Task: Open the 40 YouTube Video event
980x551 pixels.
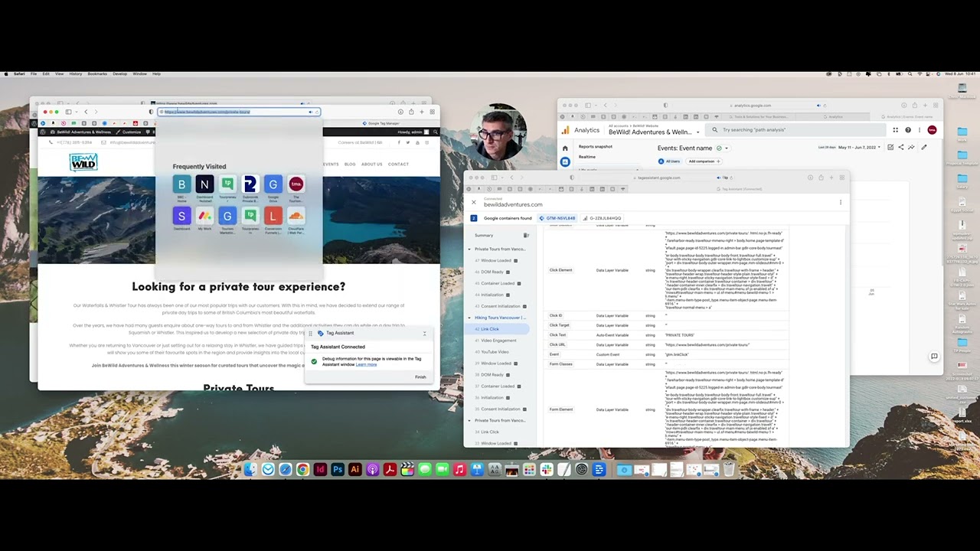Action: tap(495, 352)
